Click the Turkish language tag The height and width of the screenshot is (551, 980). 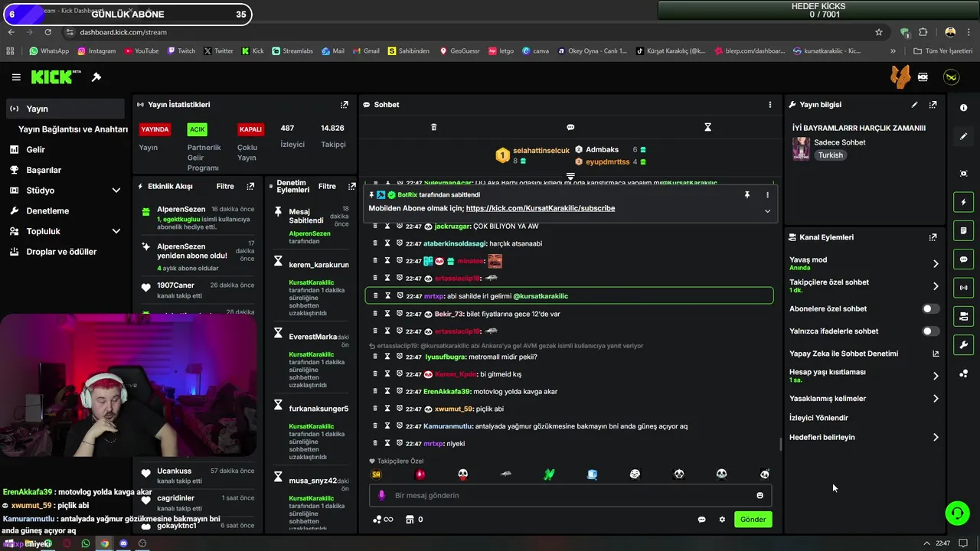pos(830,155)
